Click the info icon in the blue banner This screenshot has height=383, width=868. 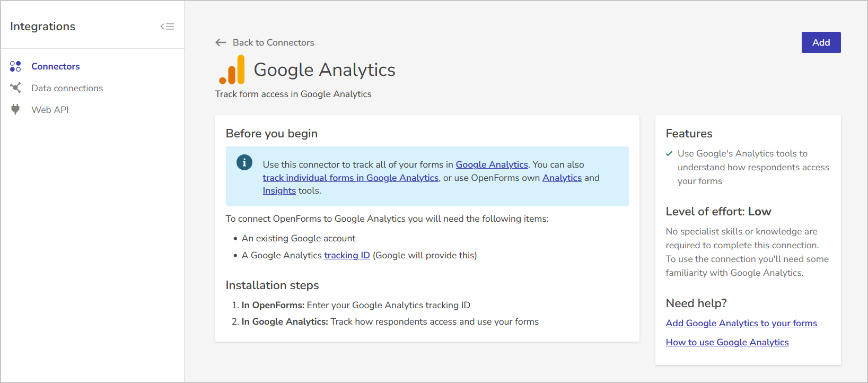[x=244, y=162]
